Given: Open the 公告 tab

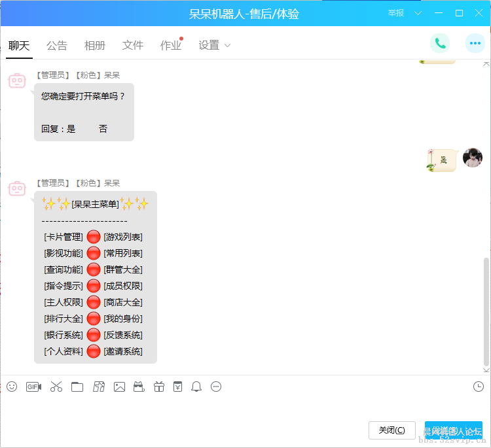Looking at the screenshot, I should [57, 45].
